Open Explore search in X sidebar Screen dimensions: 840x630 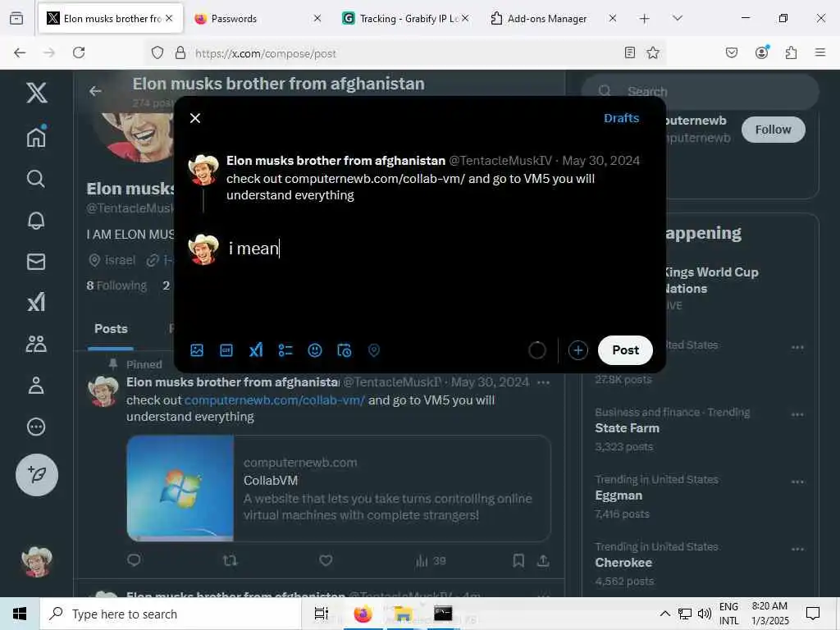tap(36, 178)
